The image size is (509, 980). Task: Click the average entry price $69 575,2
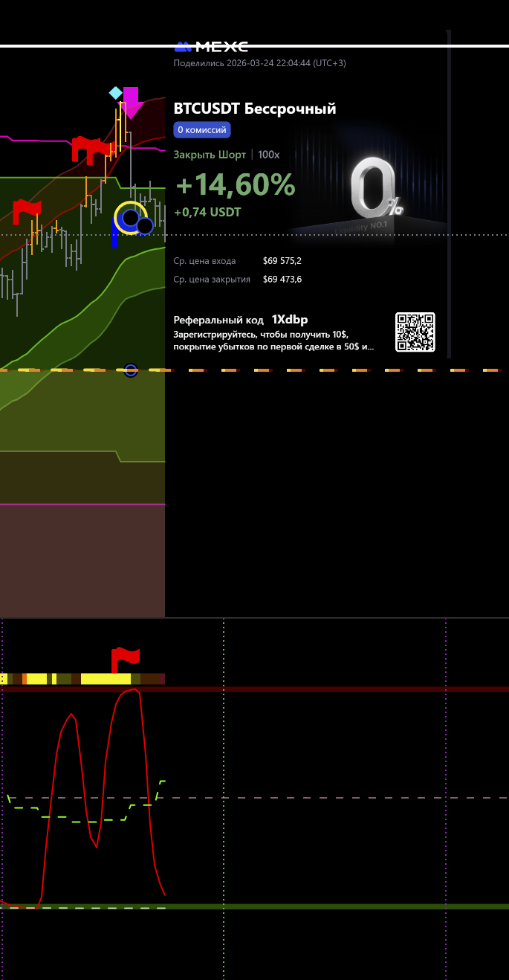coord(282,261)
